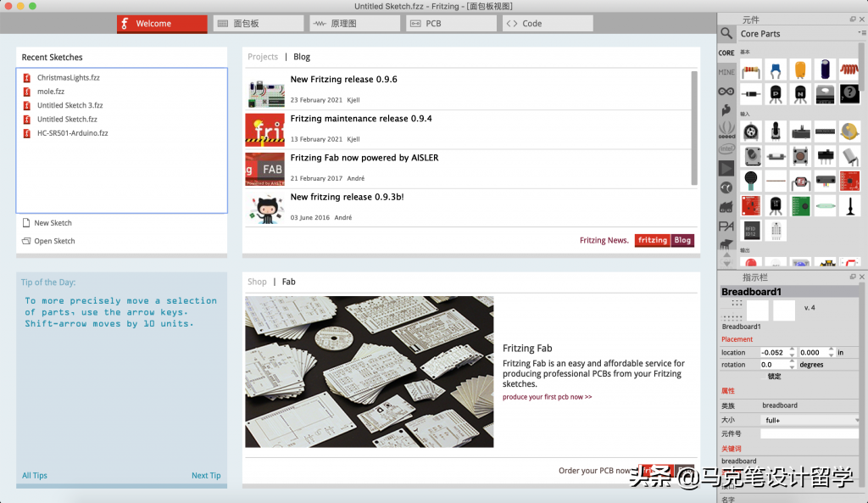Image resolution: width=868 pixels, height=503 pixels.
Task: Pick the N-type transistor part
Action: tap(800, 94)
